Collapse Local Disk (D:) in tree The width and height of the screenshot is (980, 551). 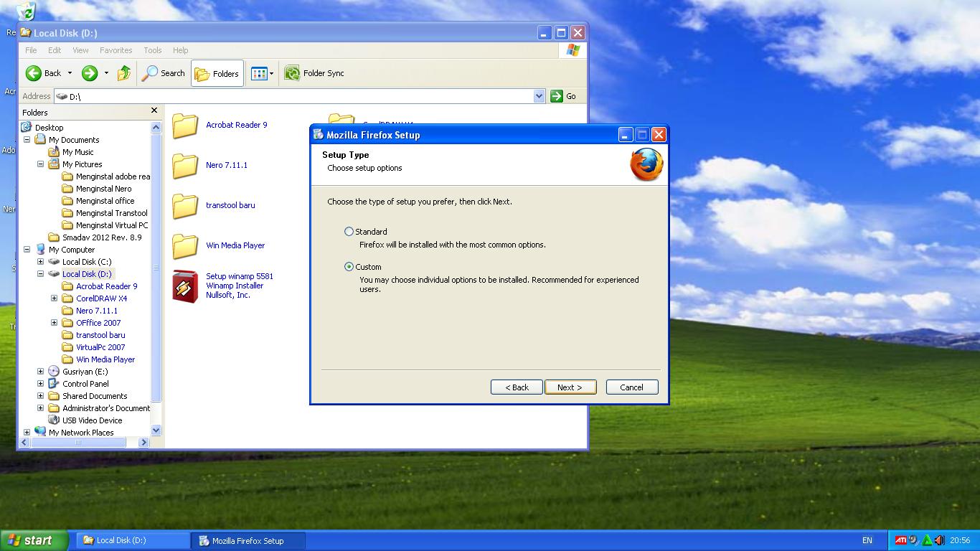(41, 274)
